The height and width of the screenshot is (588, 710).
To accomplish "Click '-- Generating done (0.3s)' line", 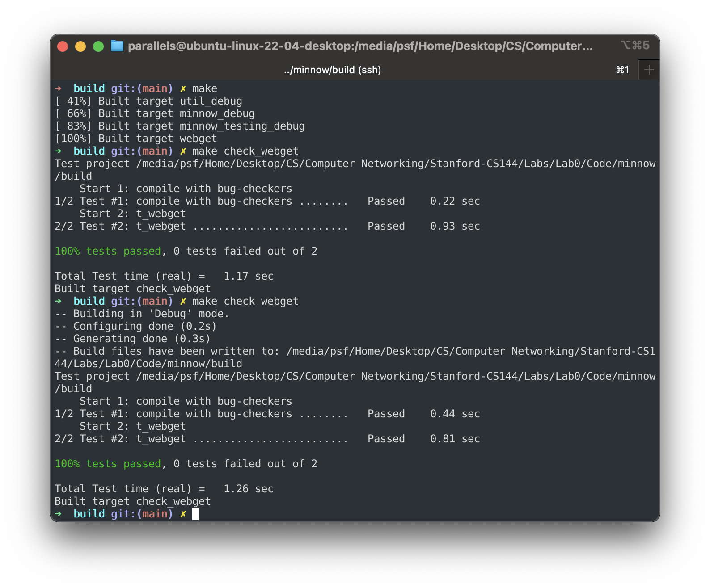I will pyautogui.click(x=133, y=339).
